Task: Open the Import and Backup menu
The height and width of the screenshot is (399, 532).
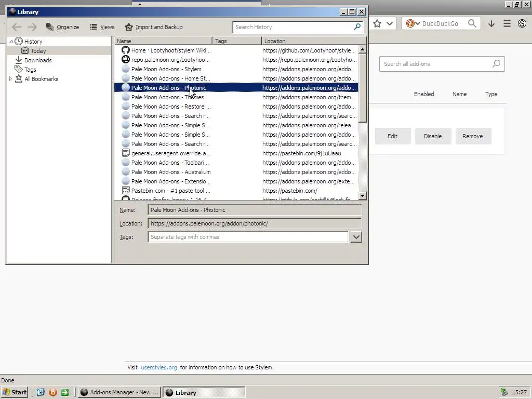Action: point(154,27)
